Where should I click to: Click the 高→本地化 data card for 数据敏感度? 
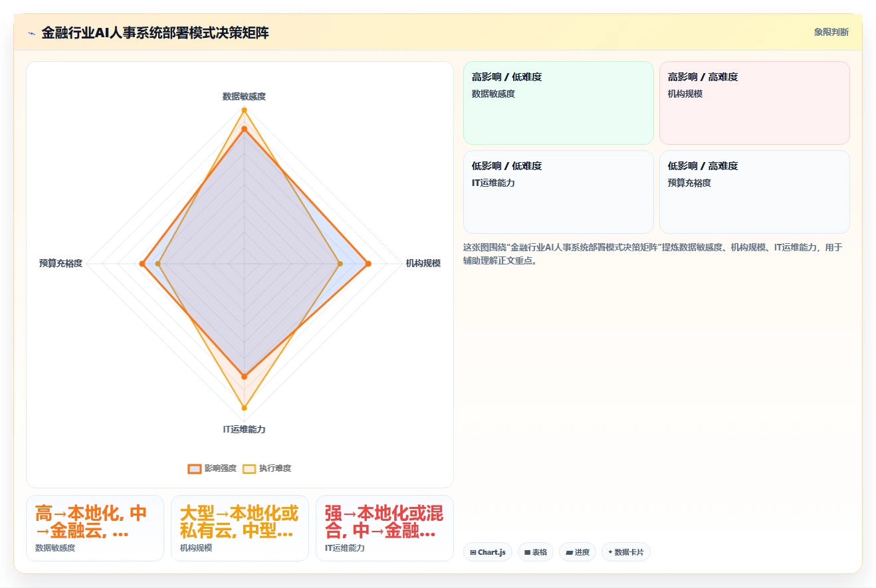coord(95,528)
